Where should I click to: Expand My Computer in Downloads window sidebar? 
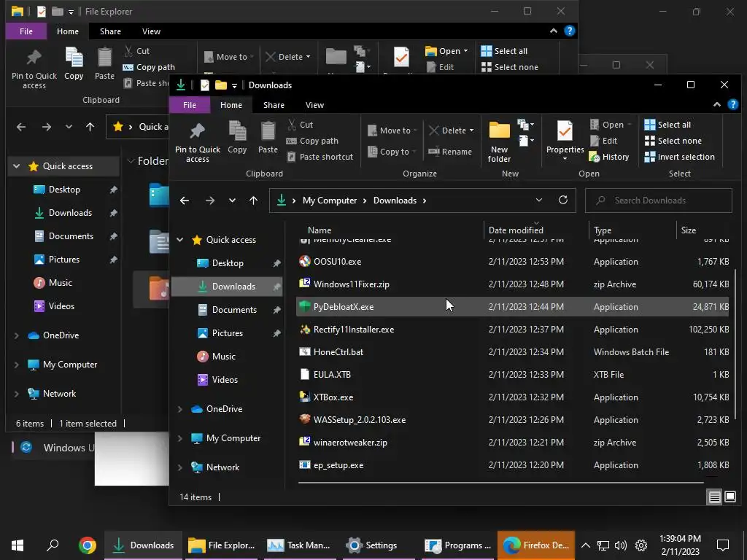coord(180,438)
